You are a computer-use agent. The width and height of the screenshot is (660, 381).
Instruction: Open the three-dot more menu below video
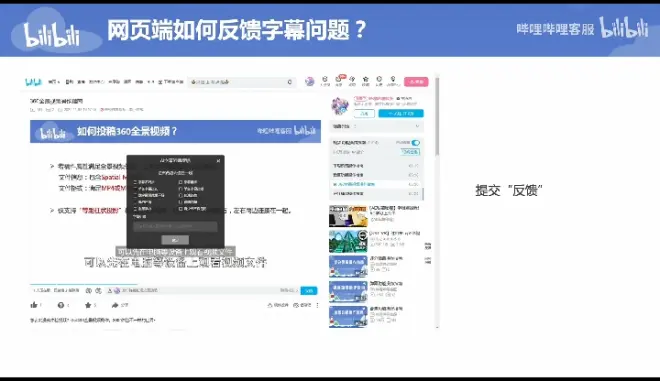click(x=317, y=305)
